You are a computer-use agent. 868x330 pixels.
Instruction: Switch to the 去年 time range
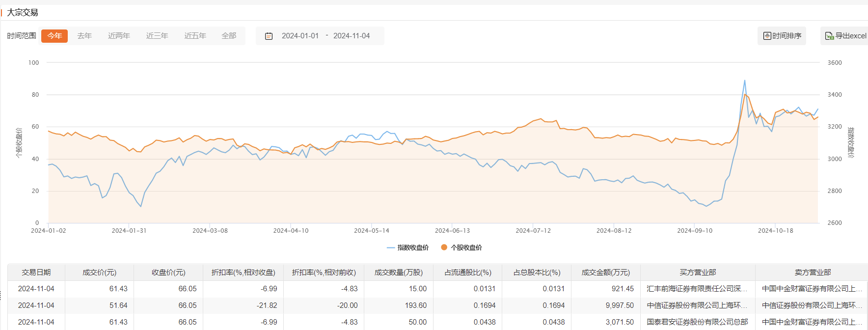84,36
